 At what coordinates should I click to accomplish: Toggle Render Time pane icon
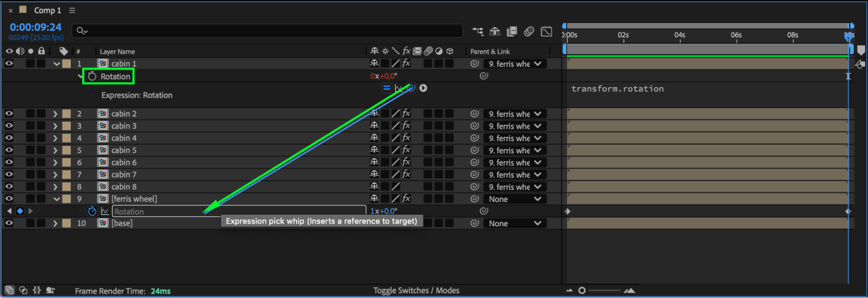pos(50,290)
